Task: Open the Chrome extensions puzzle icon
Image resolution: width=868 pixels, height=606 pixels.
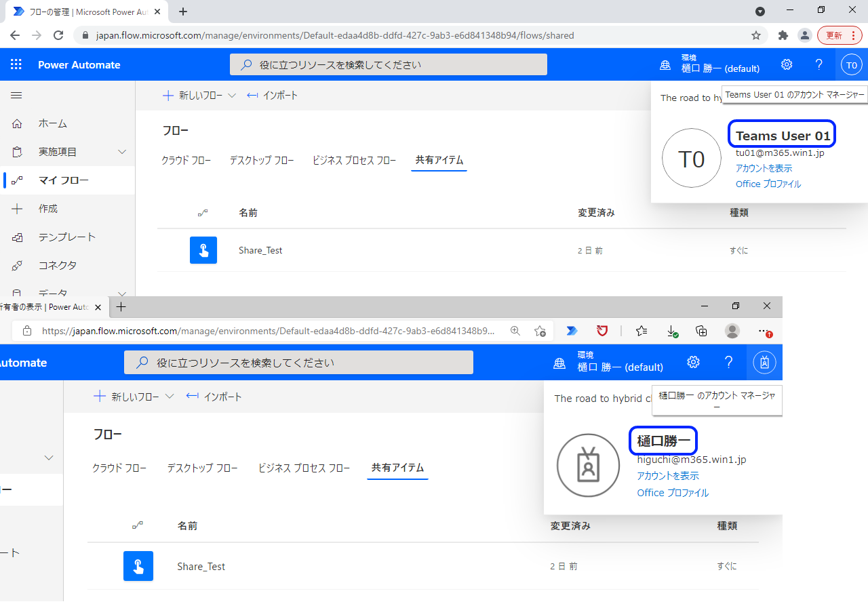Action: click(783, 35)
